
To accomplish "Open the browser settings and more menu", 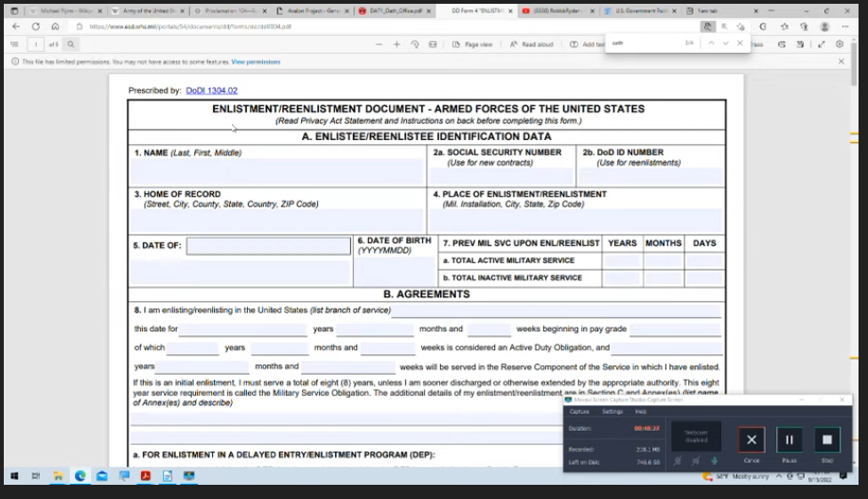I will tap(844, 27).
